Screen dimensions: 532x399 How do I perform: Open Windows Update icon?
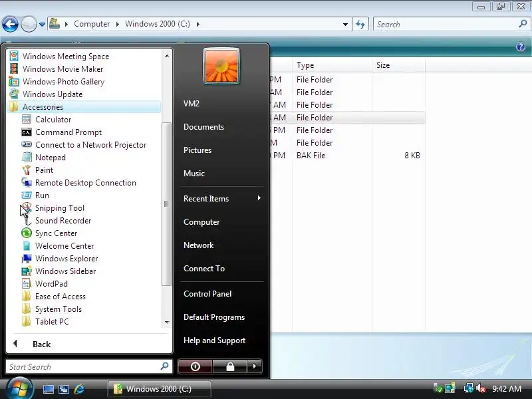pos(14,94)
